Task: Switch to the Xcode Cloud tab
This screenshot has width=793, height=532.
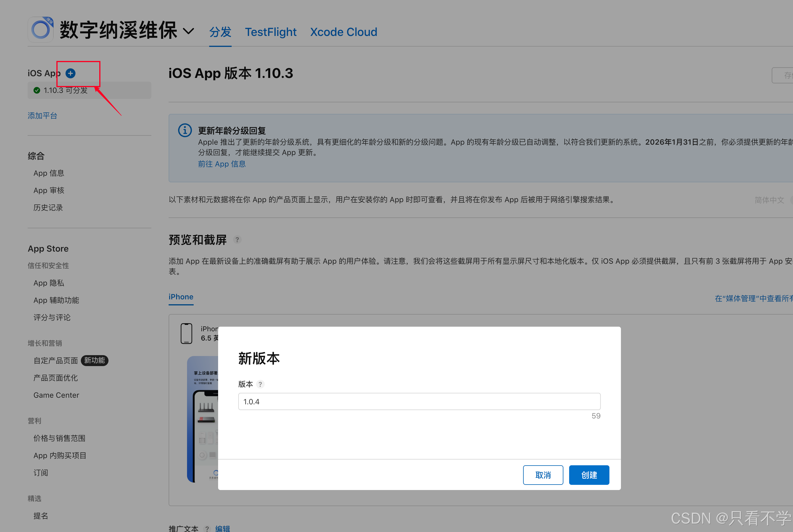Action: 344,32
